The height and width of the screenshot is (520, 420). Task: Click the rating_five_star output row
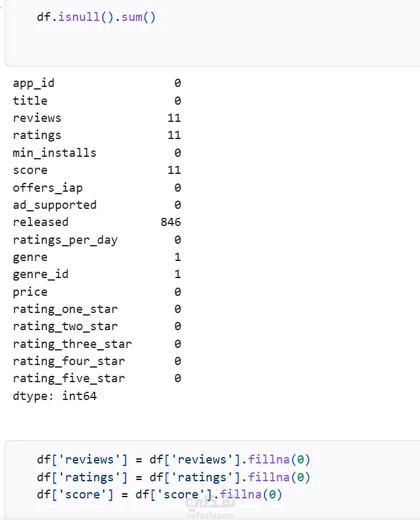(x=97, y=378)
